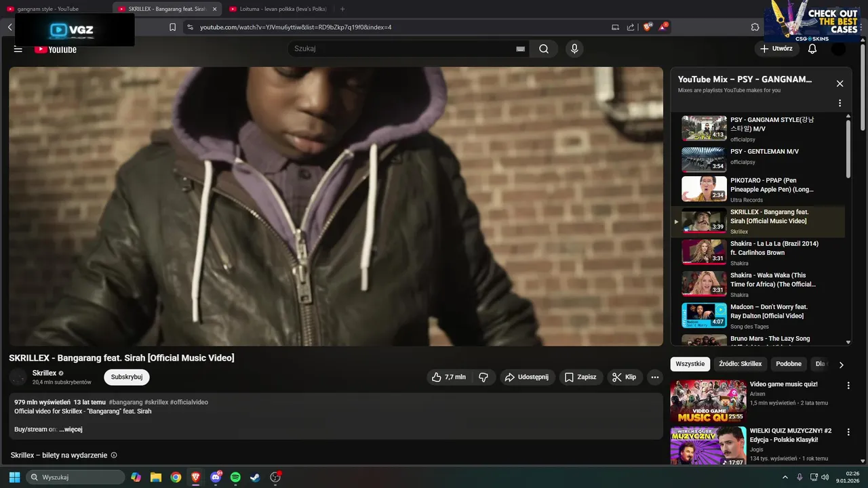868x488 pixels.
Task: Open the YouTube notifications bell
Action: [812, 49]
